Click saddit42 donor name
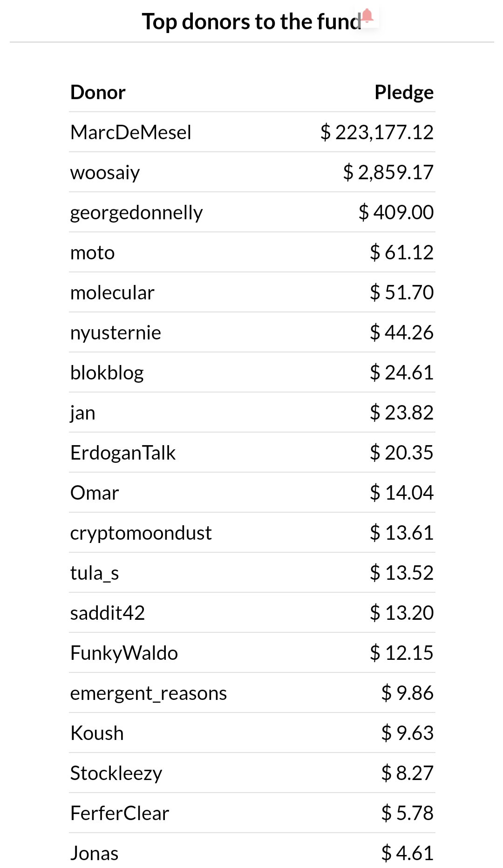The image size is (503, 868). [108, 613]
